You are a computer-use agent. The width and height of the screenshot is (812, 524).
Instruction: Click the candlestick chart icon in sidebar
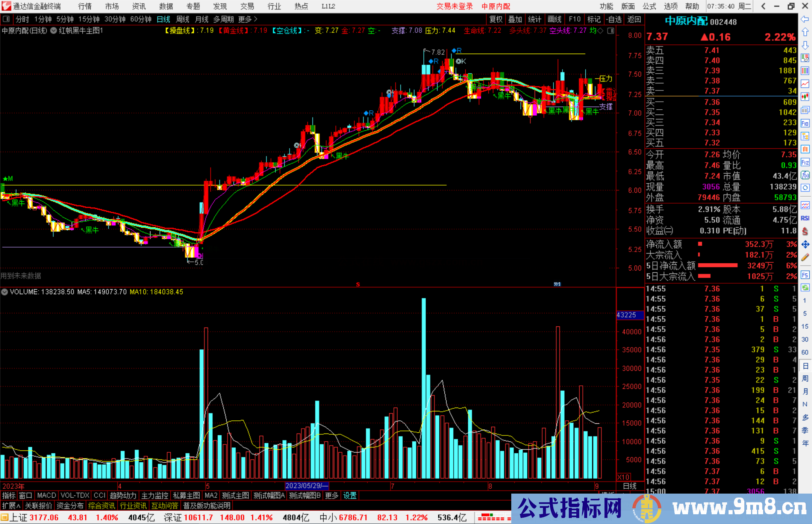tap(805, 97)
